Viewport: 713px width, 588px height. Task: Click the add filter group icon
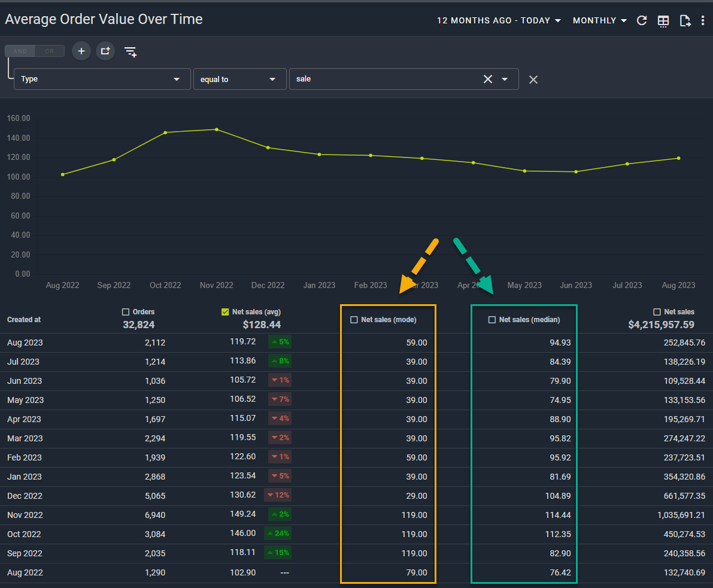coord(105,51)
